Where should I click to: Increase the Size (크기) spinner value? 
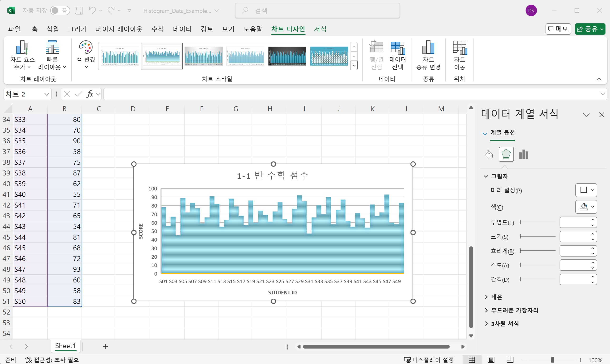593,234
